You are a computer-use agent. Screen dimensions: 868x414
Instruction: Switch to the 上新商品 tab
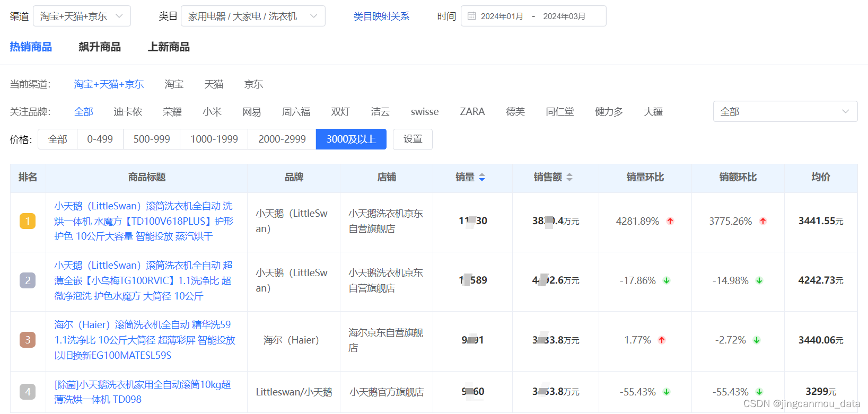[x=169, y=47]
